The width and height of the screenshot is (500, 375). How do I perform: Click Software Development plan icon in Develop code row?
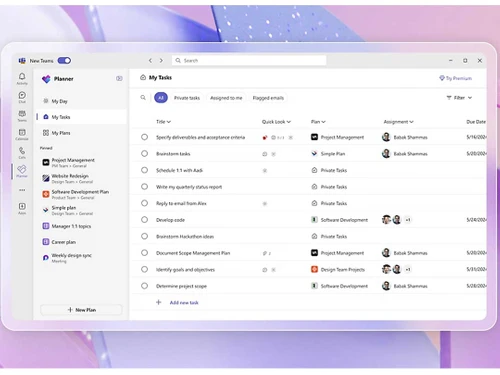point(314,220)
